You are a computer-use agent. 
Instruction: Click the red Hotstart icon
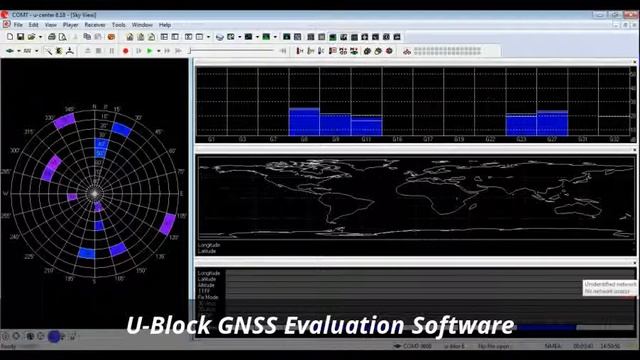click(x=300, y=51)
